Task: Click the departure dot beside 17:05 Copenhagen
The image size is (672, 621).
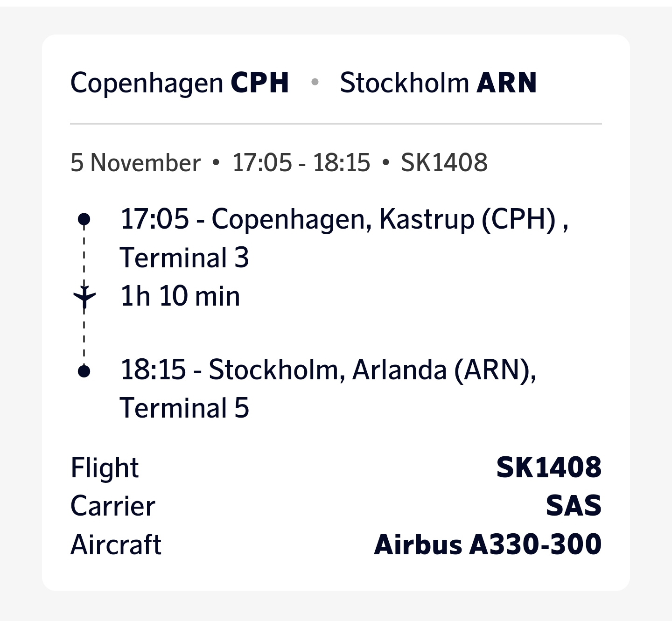Action: coord(84,218)
